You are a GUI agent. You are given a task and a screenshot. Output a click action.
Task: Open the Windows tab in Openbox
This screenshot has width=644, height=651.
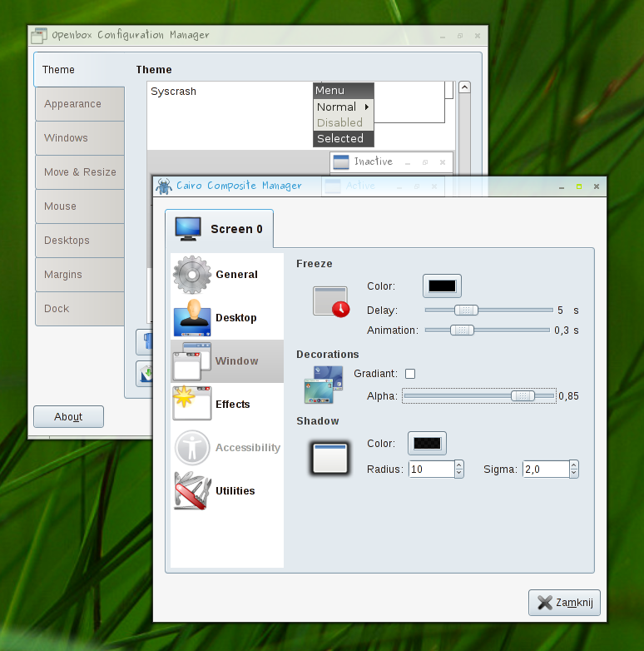tap(80, 138)
